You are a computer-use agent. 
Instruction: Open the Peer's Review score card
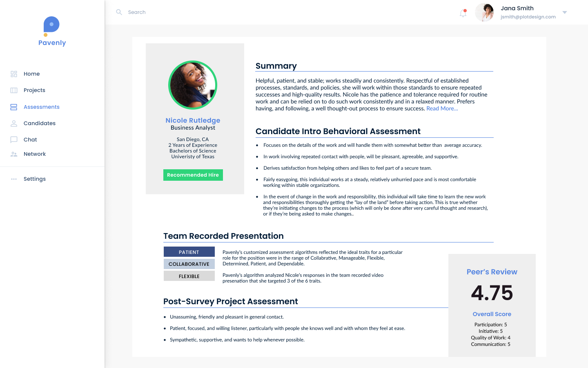492,305
